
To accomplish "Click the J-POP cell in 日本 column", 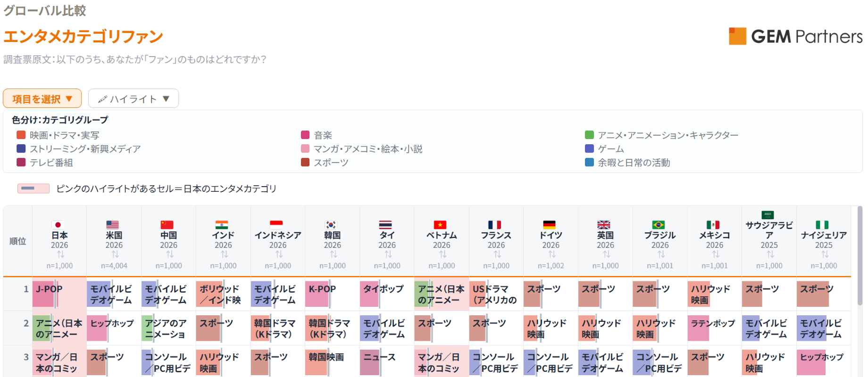I will click(x=59, y=294).
